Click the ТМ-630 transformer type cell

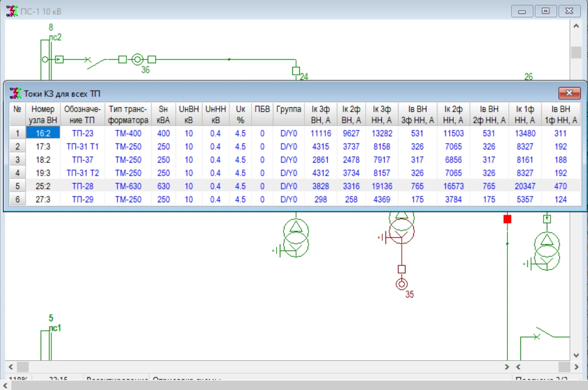click(127, 186)
